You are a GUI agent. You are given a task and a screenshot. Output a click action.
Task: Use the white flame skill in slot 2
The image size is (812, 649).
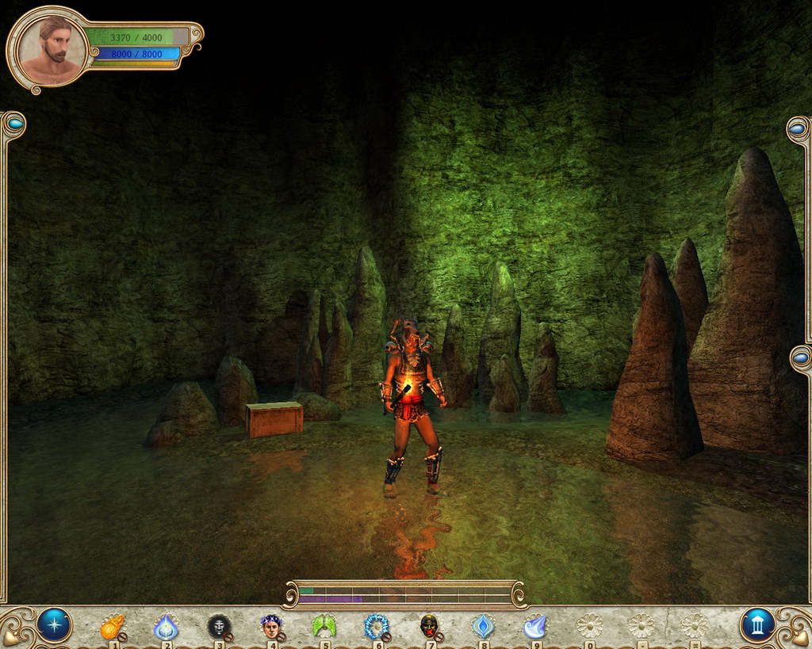click(x=166, y=627)
